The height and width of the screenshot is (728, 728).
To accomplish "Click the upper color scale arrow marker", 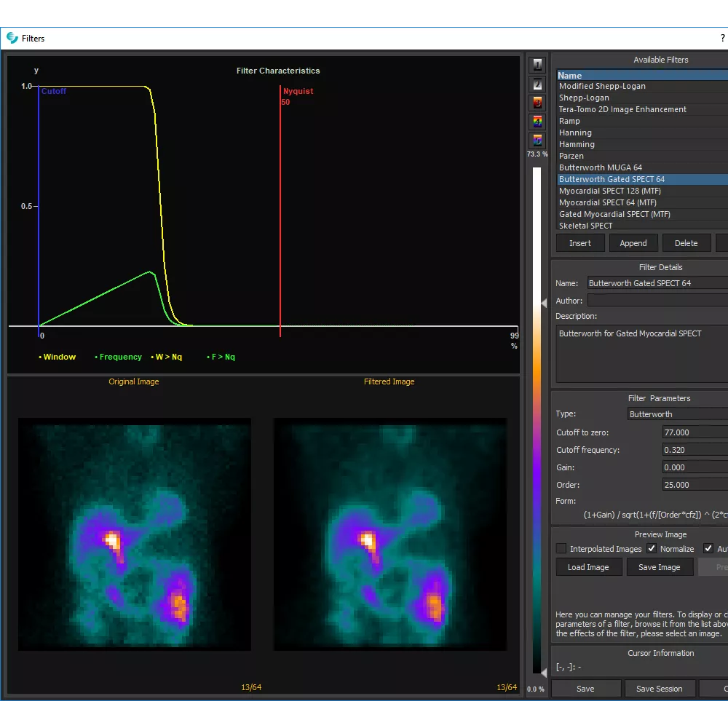I will pyautogui.click(x=544, y=303).
